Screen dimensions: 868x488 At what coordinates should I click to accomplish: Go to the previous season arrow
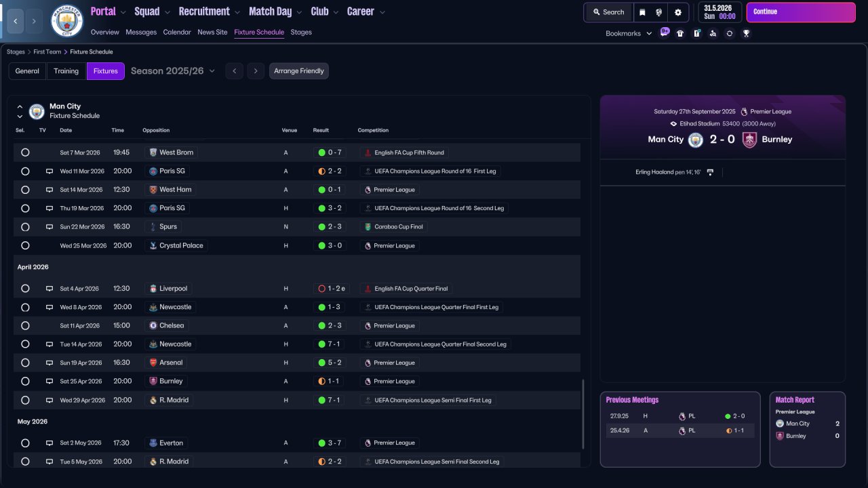(234, 71)
